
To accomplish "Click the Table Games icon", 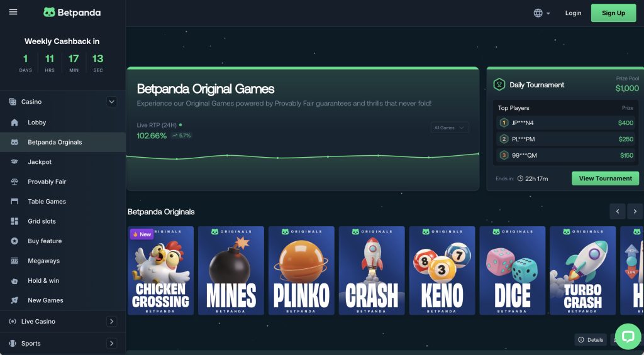I will [x=14, y=201].
